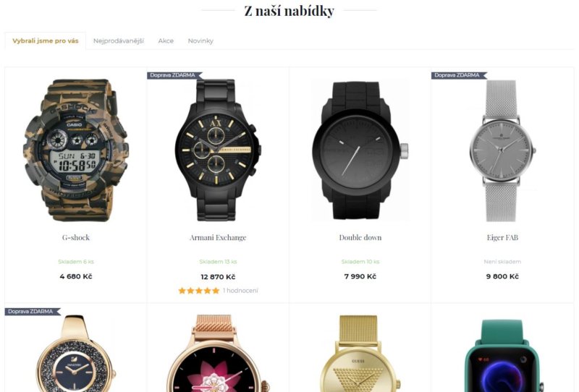Open the Eiger FAB product title link
This screenshot has width=579, height=392.
point(502,237)
